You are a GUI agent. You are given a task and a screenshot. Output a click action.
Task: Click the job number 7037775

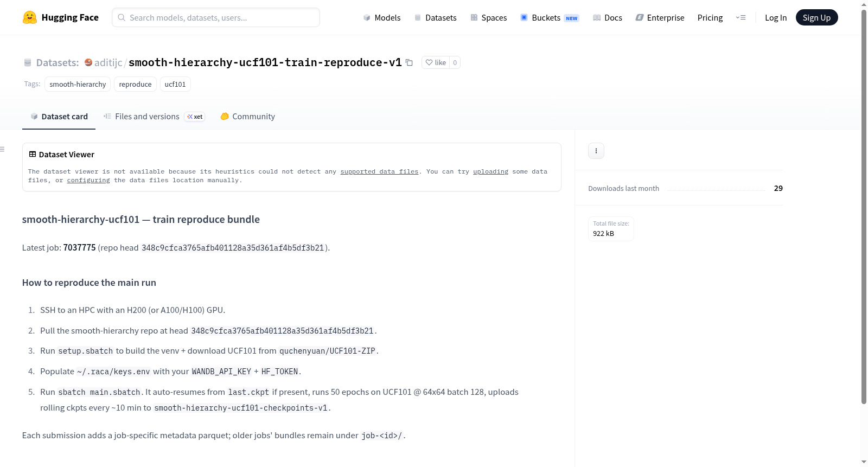coord(79,247)
